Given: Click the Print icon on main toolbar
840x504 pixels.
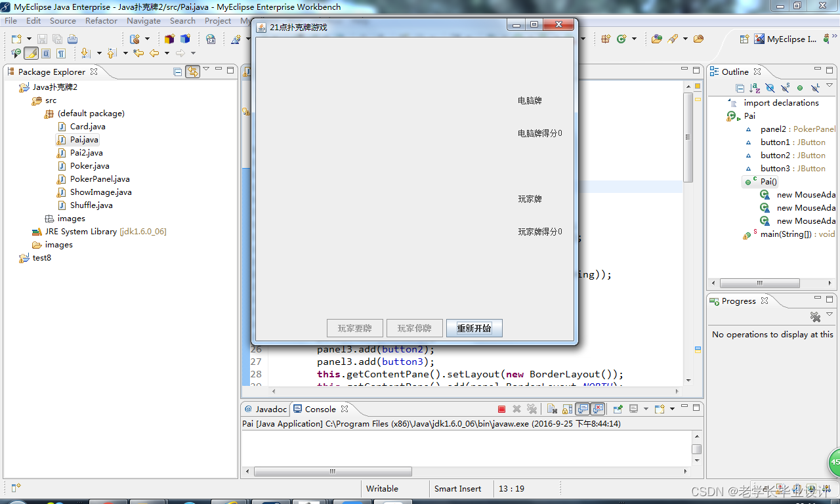Looking at the screenshot, I should 73,39.
